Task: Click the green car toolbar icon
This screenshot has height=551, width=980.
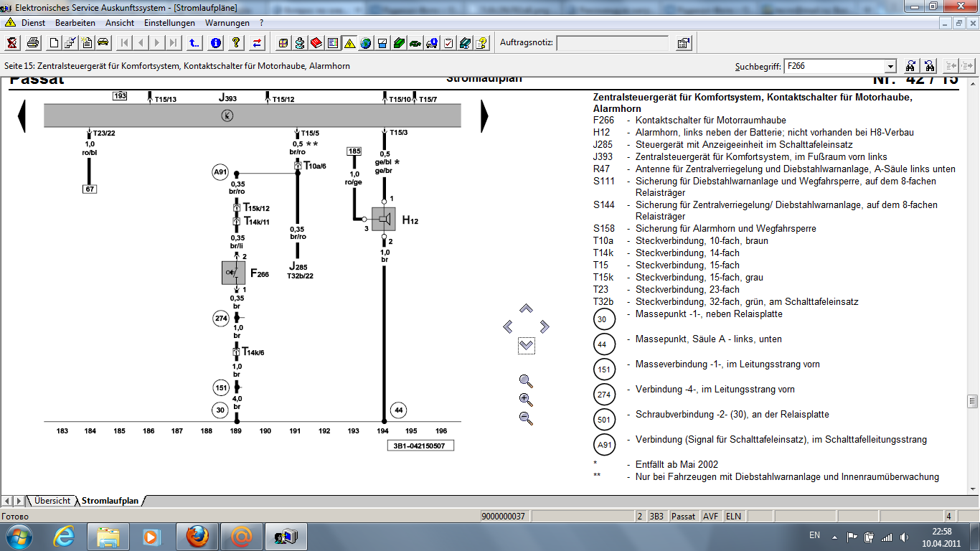Action: [415, 43]
